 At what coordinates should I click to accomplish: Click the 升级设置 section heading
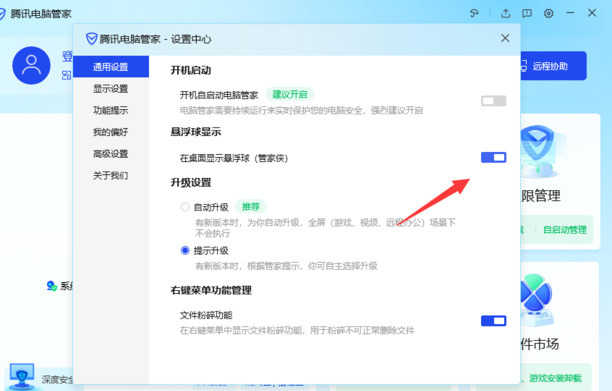[191, 183]
